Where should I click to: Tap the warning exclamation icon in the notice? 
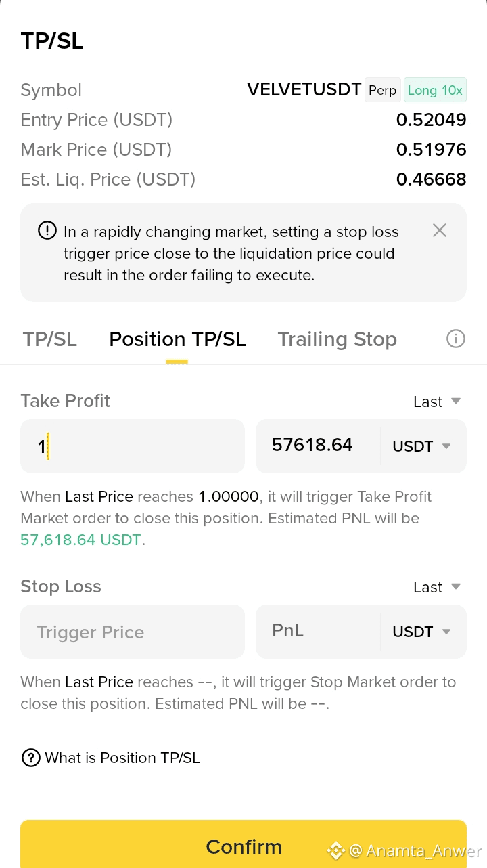(47, 231)
